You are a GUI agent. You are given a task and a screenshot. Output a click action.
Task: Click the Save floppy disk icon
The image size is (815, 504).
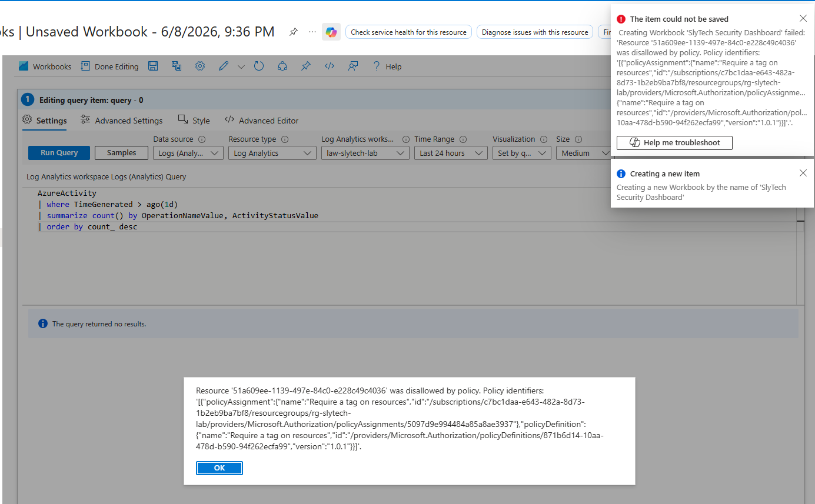(153, 66)
